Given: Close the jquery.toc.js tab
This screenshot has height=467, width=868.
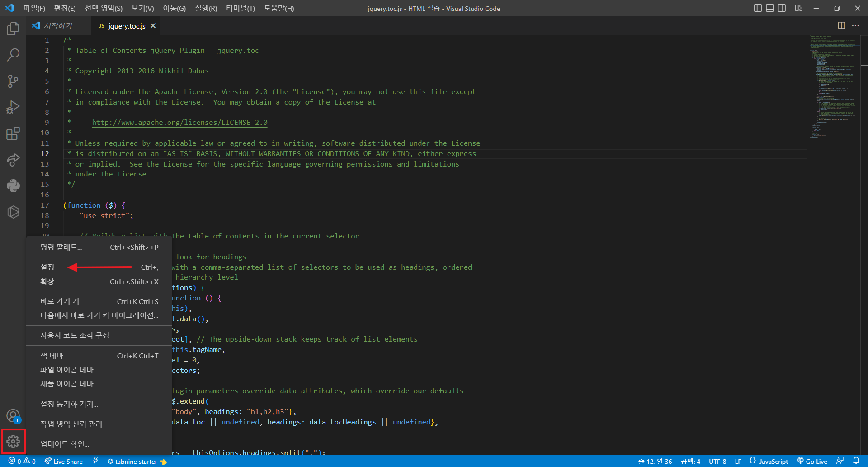Looking at the screenshot, I should tap(153, 26).
